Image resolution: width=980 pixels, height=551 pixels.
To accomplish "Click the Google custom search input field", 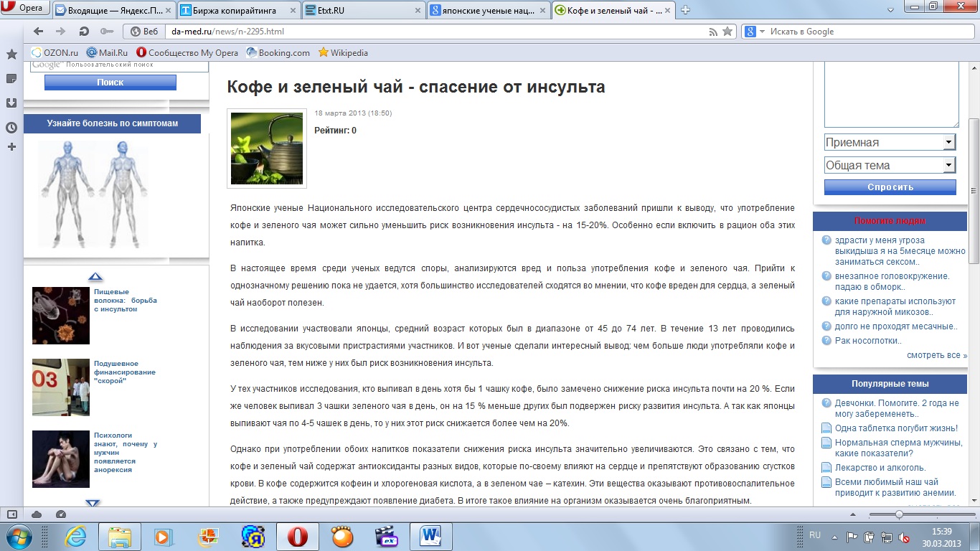I will (119, 65).
